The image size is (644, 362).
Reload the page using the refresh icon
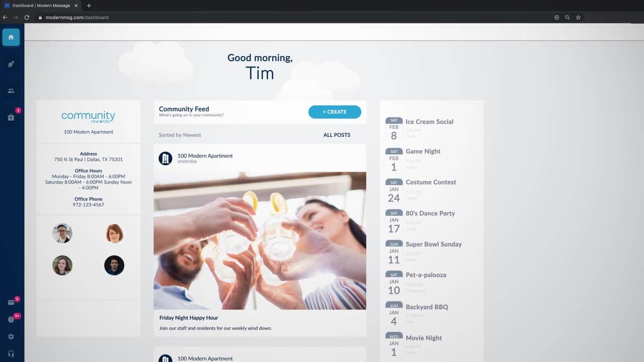coord(27,17)
